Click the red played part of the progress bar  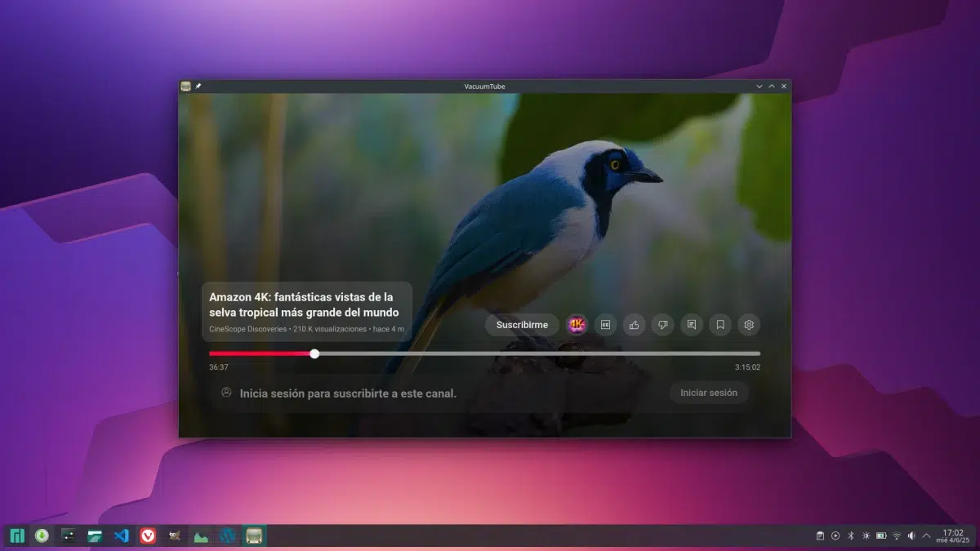click(x=260, y=353)
